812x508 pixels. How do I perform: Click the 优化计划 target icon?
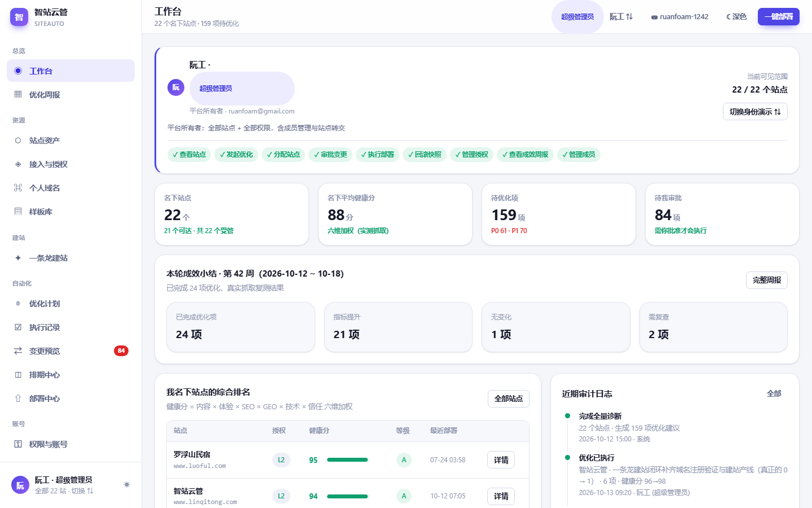click(x=18, y=304)
